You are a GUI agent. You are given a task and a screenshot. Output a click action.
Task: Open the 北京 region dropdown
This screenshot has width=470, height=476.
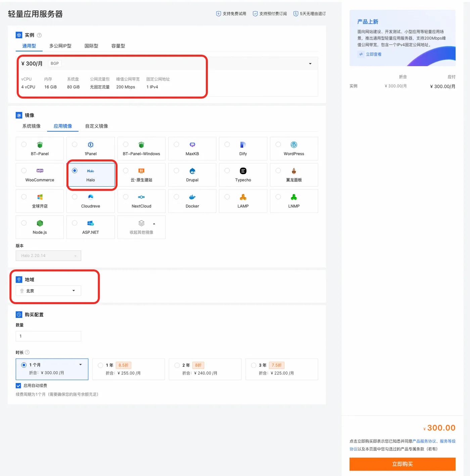tap(48, 291)
